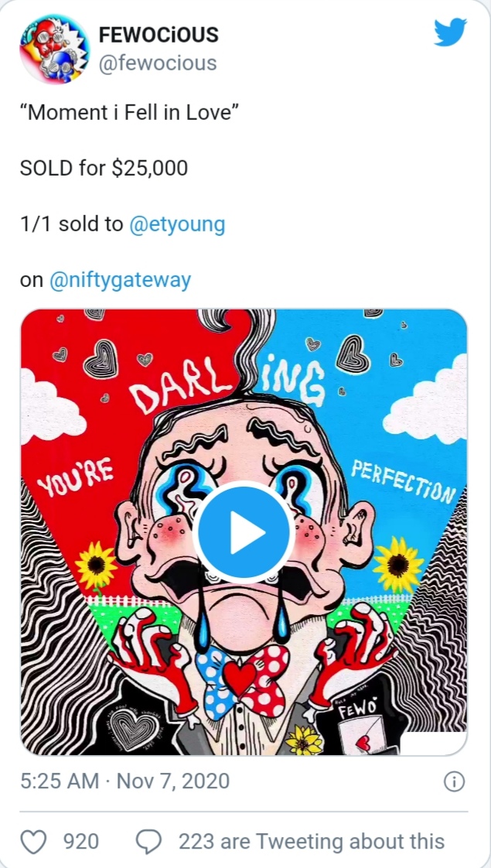Click the polka dot bow tie in artwork
The width and height of the screenshot is (491, 868).
(x=242, y=678)
